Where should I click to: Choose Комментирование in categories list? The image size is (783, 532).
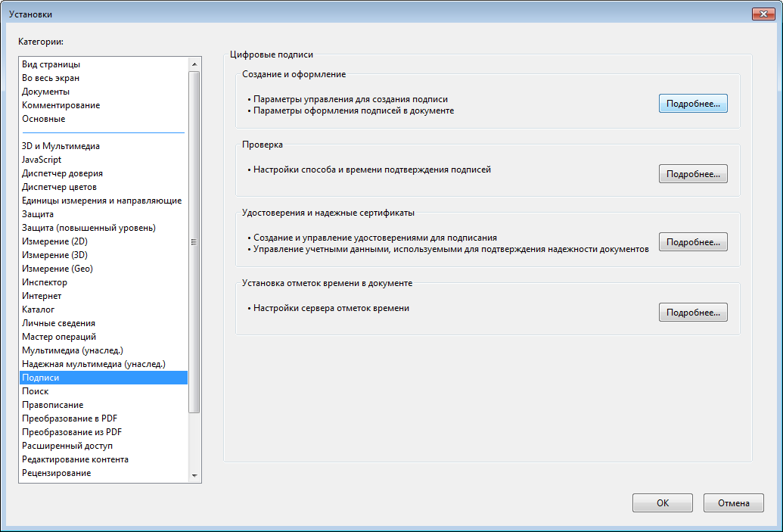coord(61,105)
